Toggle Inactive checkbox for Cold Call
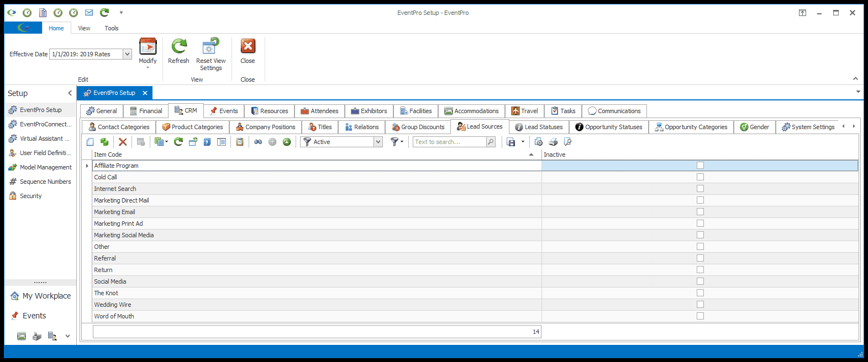 700,177
